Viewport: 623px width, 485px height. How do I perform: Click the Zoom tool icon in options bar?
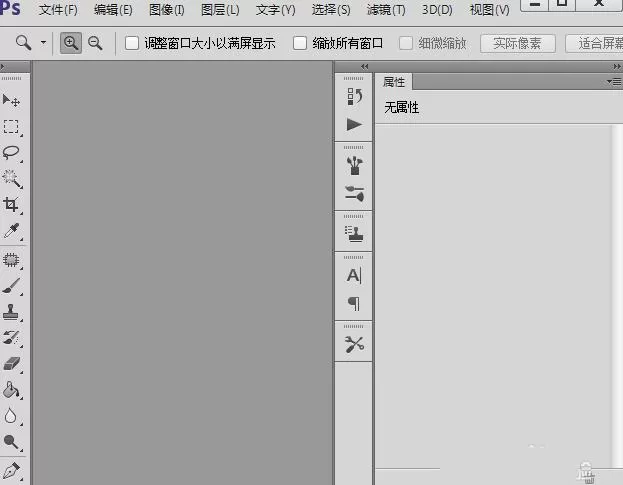pyautogui.click(x=23, y=42)
